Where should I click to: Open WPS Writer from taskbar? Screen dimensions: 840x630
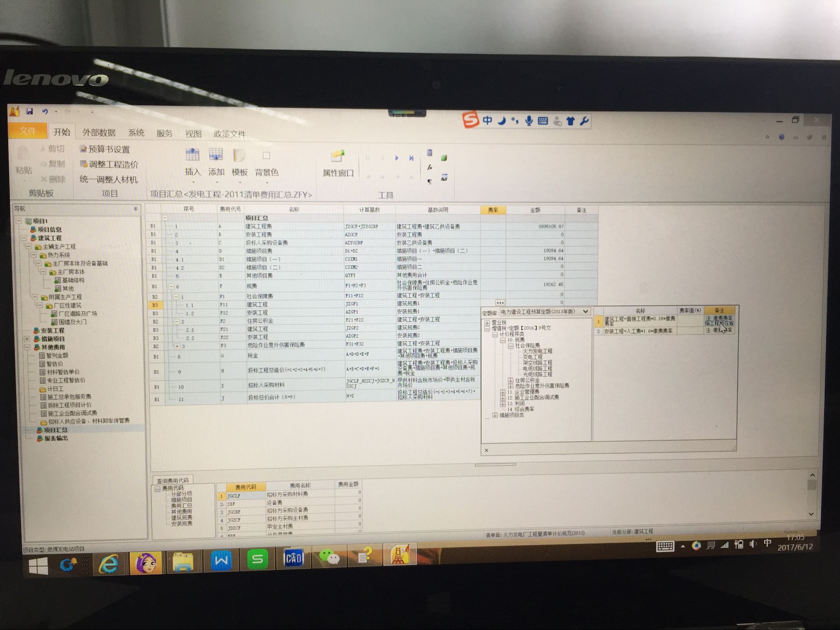(x=221, y=560)
